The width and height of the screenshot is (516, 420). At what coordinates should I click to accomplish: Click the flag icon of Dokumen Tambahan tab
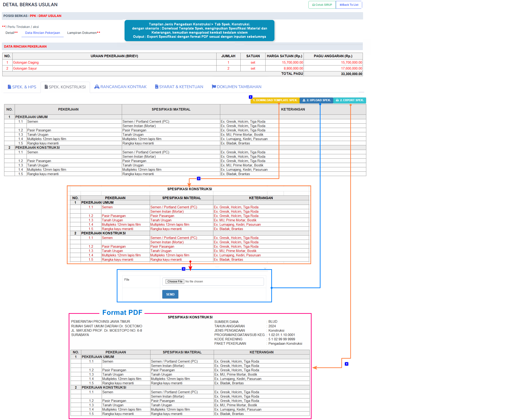[x=214, y=87]
